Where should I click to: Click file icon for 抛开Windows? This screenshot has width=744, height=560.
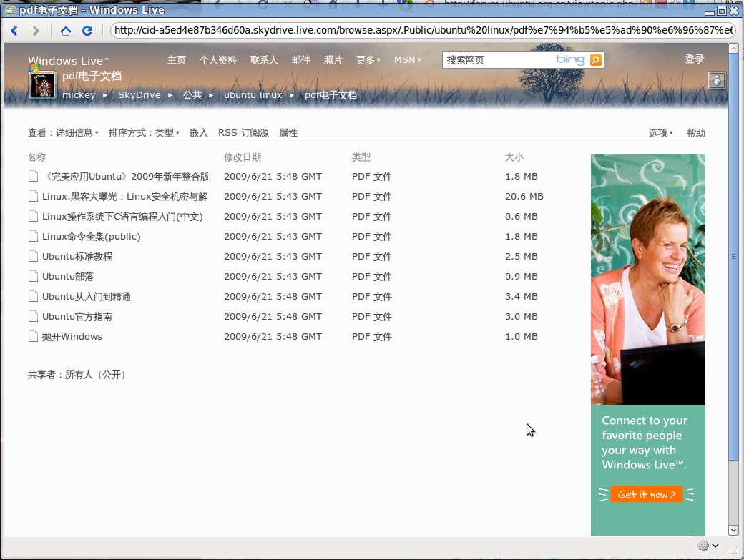click(x=33, y=337)
